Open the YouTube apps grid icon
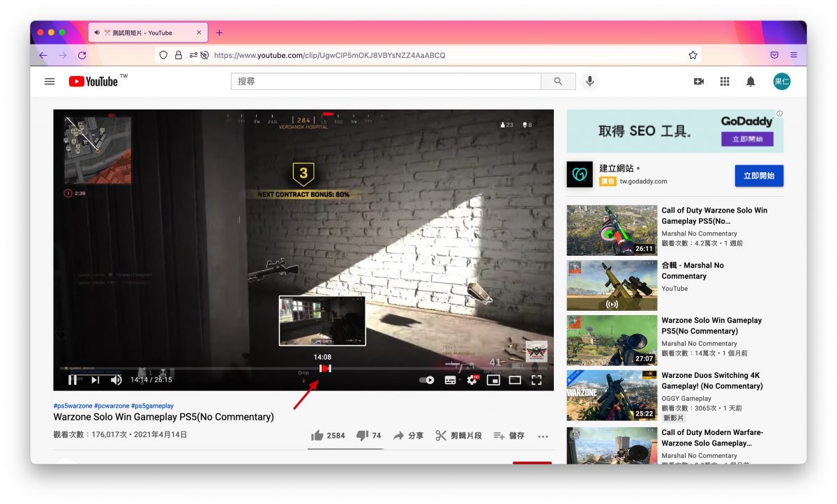 coord(725,82)
